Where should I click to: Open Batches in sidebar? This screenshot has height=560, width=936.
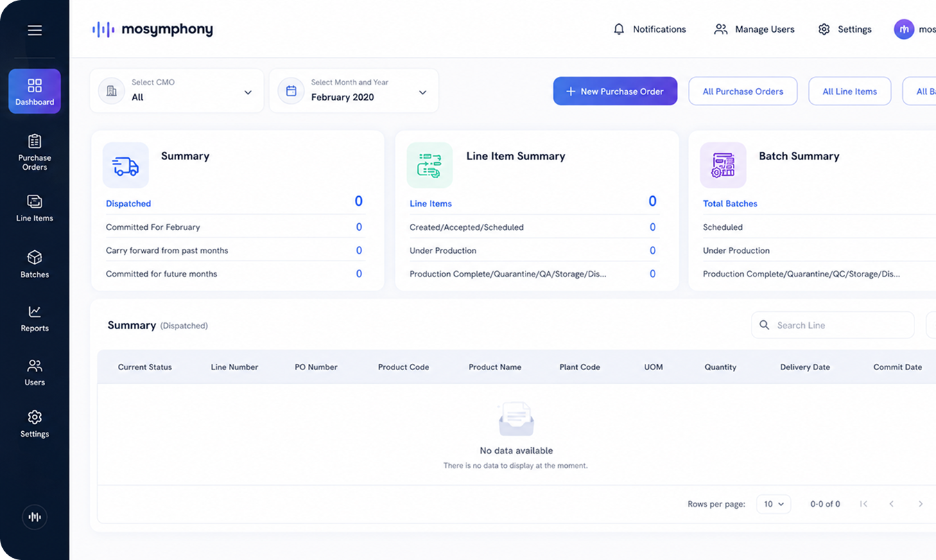pyautogui.click(x=35, y=264)
